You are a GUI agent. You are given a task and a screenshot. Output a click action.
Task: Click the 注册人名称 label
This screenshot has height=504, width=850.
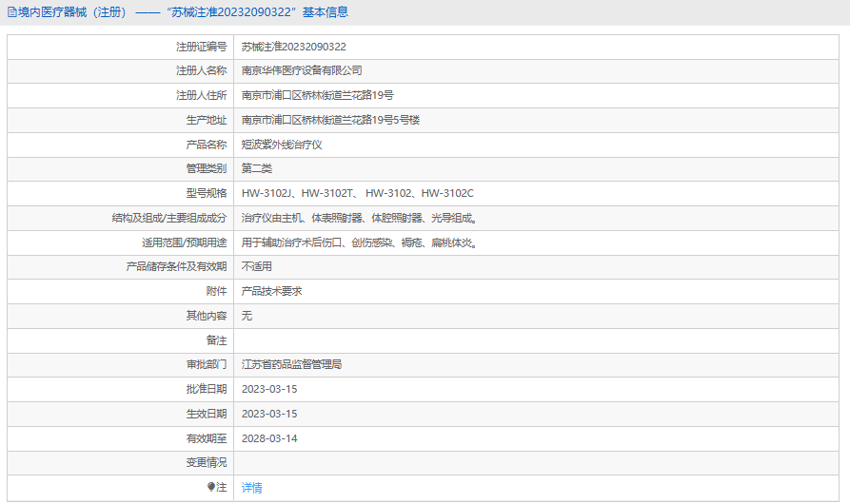pyautogui.click(x=201, y=70)
